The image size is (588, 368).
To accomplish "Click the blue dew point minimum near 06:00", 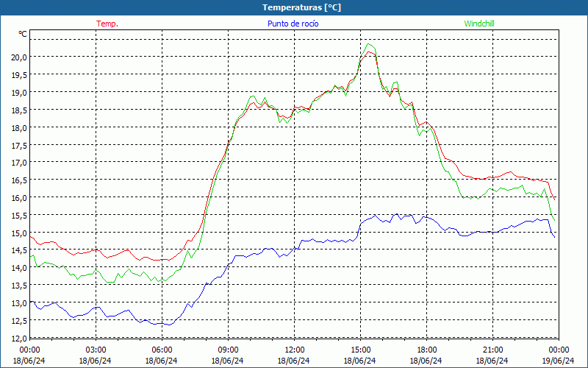I will (x=169, y=325).
